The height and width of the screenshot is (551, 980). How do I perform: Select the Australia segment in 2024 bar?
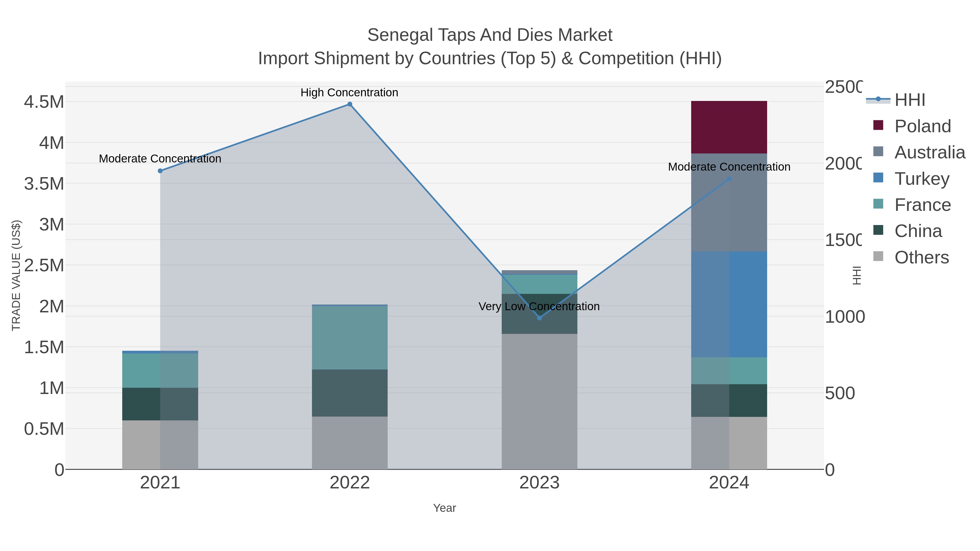[x=729, y=203]
